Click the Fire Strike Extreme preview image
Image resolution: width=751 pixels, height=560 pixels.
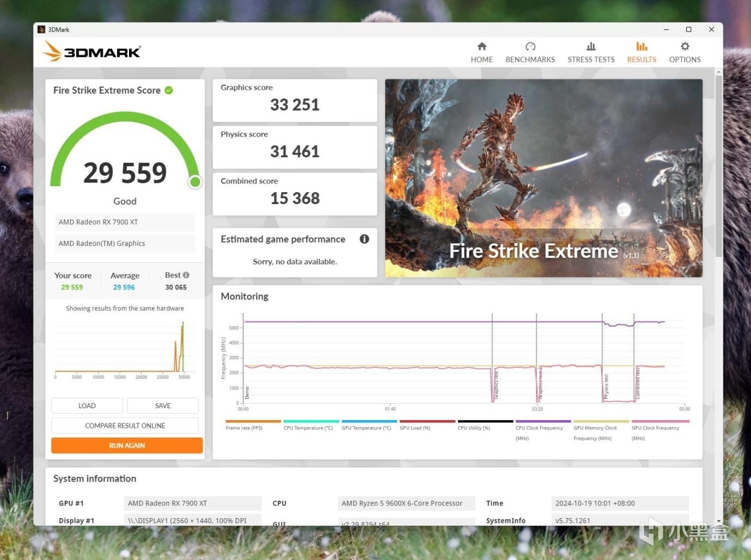click(544, 178)
